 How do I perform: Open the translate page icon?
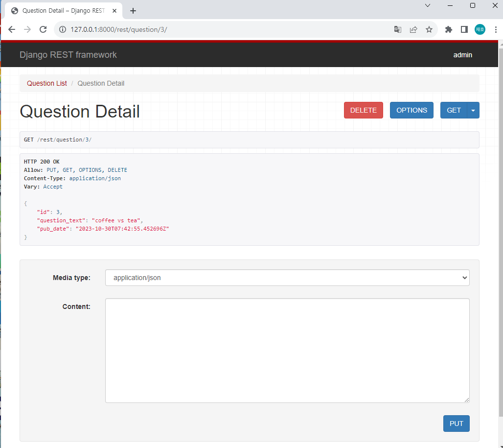coord(398,29)
